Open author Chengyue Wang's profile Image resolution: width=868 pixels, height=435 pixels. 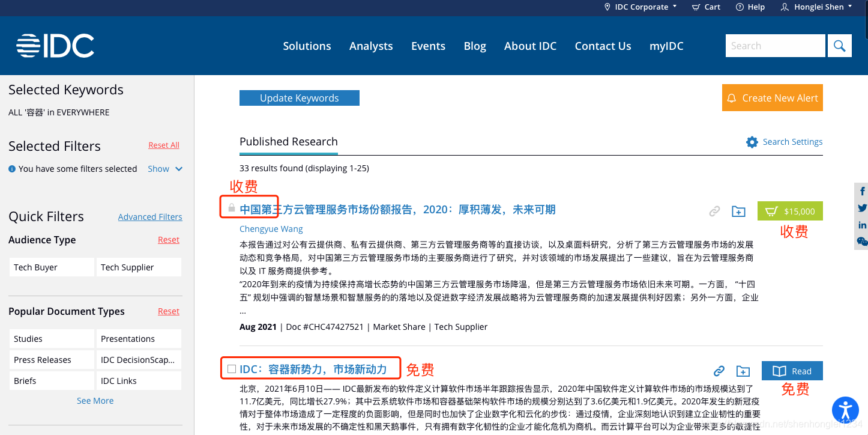point(271,229)
